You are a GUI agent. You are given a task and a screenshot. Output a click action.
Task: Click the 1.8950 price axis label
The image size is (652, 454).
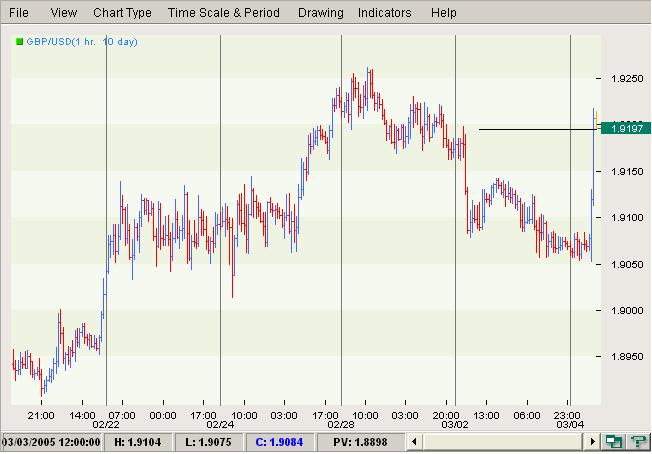[x=626, y=357]
